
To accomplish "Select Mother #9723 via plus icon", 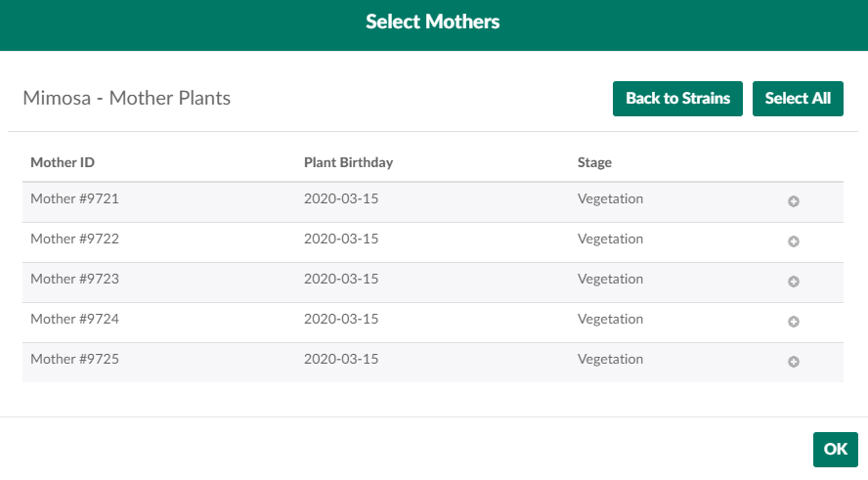I will coord(794,282).
